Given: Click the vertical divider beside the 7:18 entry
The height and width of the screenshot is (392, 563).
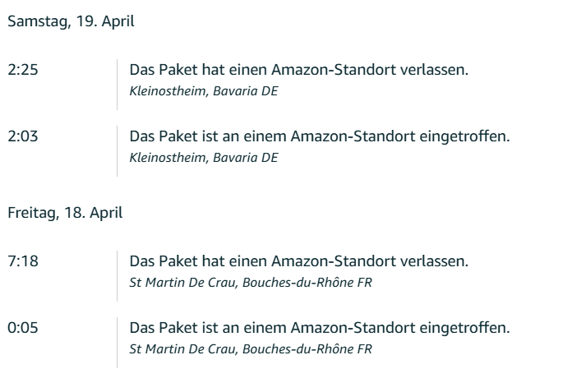Looking at the screenshot, I should tap(117, 276).
